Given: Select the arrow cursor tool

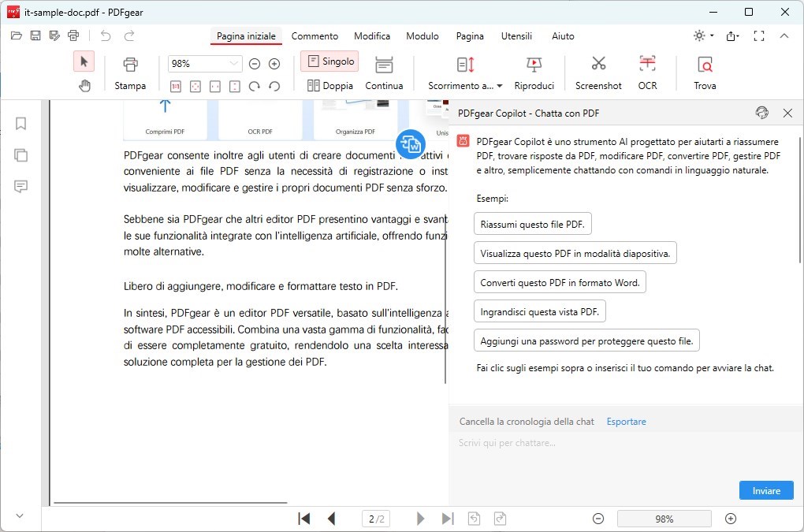Looking at the screenshot, I should pyautogui.click(x=84, y=61).
